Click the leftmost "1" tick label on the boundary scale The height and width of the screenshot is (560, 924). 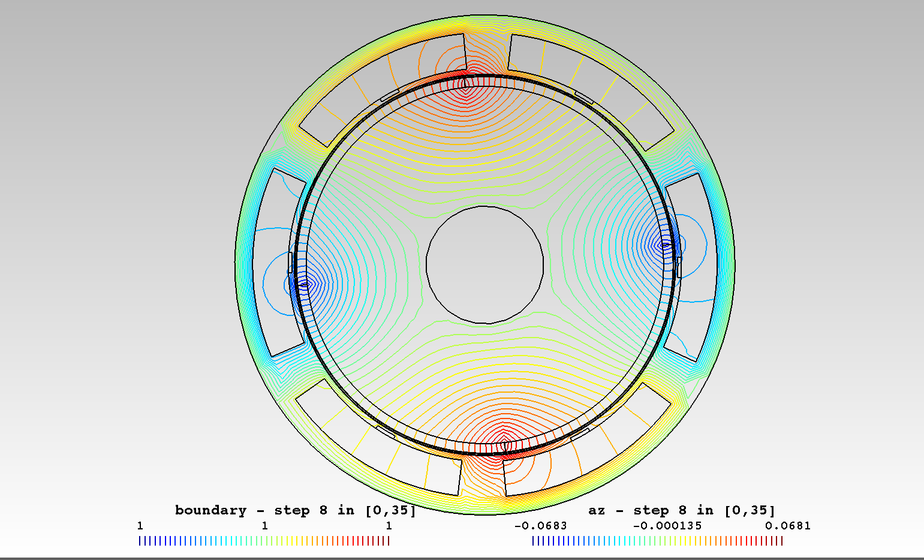coord(140,525)
